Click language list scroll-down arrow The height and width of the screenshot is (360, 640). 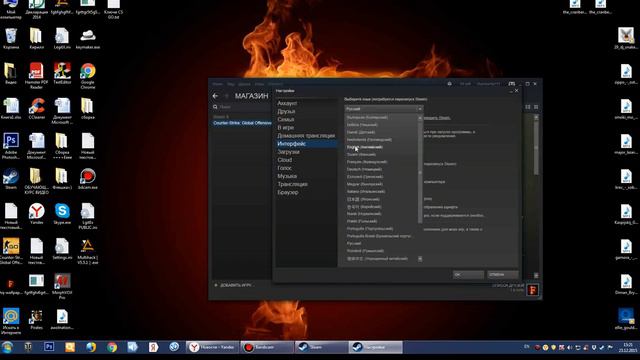point(420,259)
